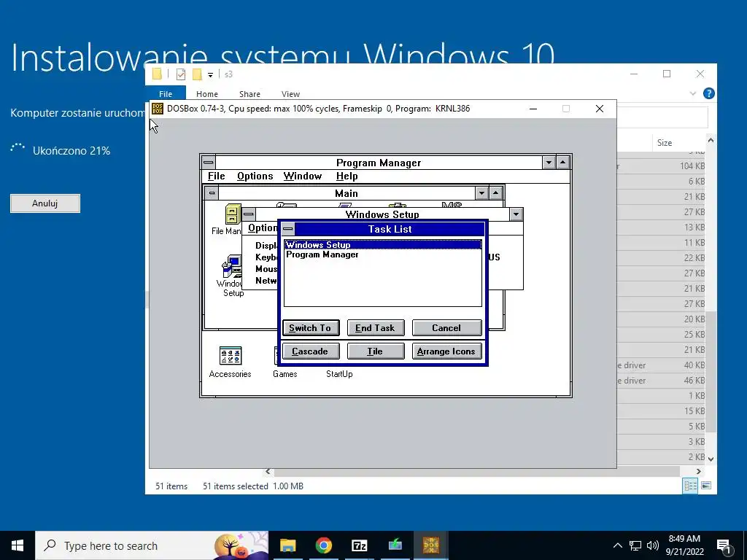Screen dimensions: 747x560
Task: Click the File Explorer vertical scrollbar up arrow
Action: 711,140
